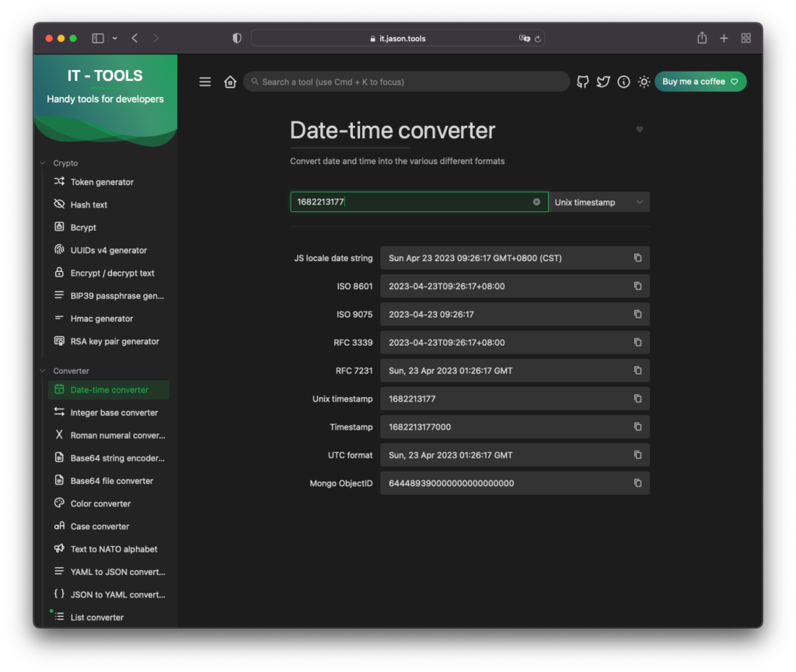Open UUIDs v4 generator tool
The width and height of the screenshot is (796, 672).
click(109, 250)
